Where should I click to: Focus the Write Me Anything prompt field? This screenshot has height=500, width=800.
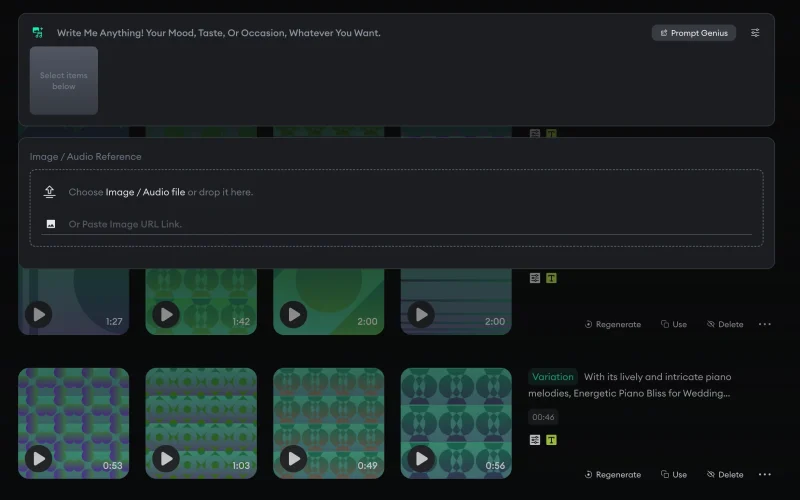pos(218,33)
